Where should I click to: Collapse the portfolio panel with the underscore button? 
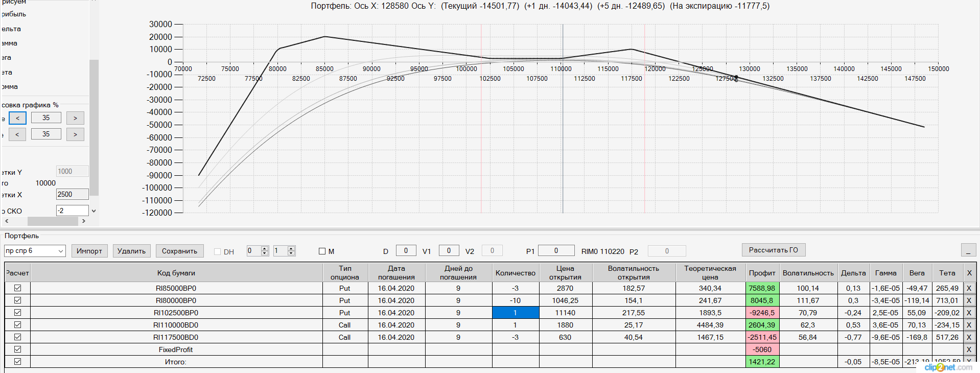coord(969,250)
